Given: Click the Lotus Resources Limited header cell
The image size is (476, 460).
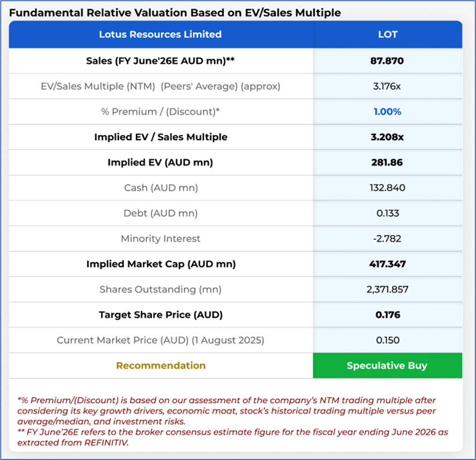Looking at the screenshot, I should pos(160,34).
